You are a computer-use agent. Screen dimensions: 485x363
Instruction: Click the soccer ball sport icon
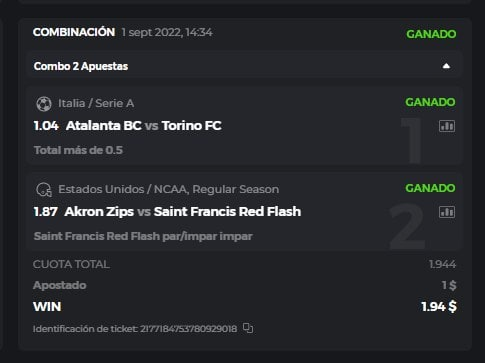tap(44, 104)
